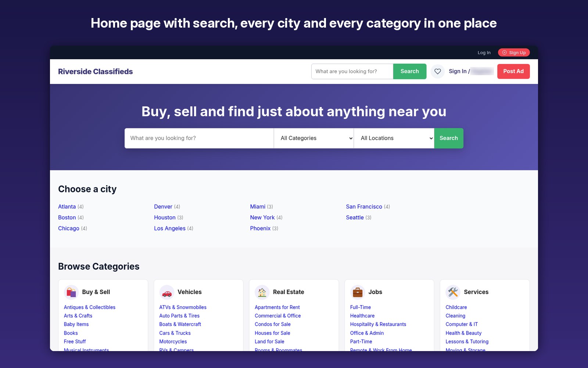The width and height of the screenshot is (588, 368).
Task: Select the Atlanta city link
Action: 67,207
